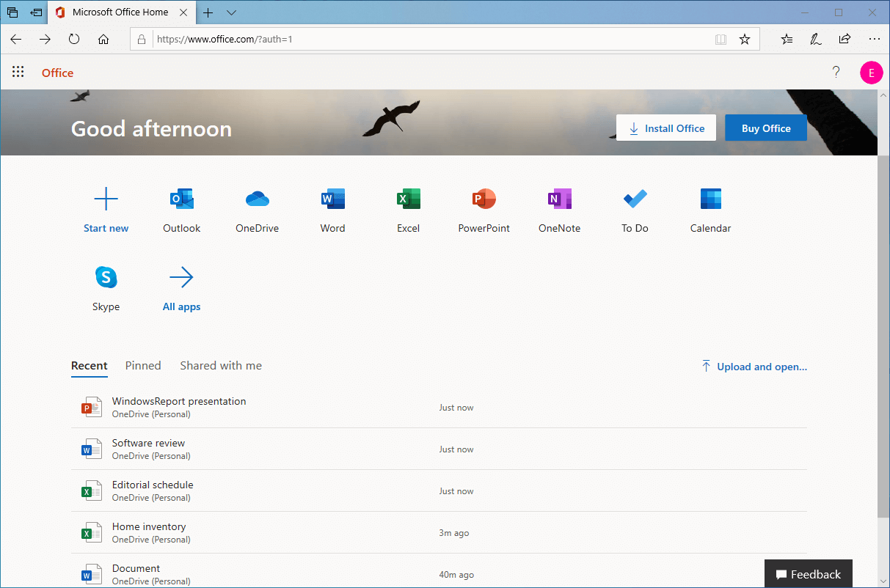Click the 40m ago timestamp
The height and width of the screenshot is (588, 890).
point(456,575)
